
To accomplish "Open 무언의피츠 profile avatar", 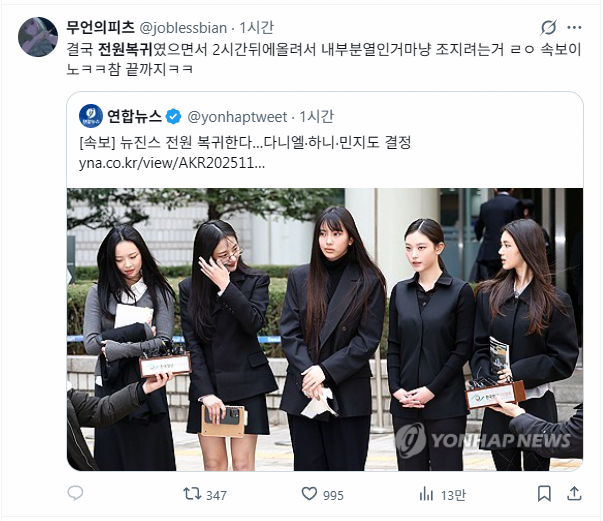I will [38, 37].
